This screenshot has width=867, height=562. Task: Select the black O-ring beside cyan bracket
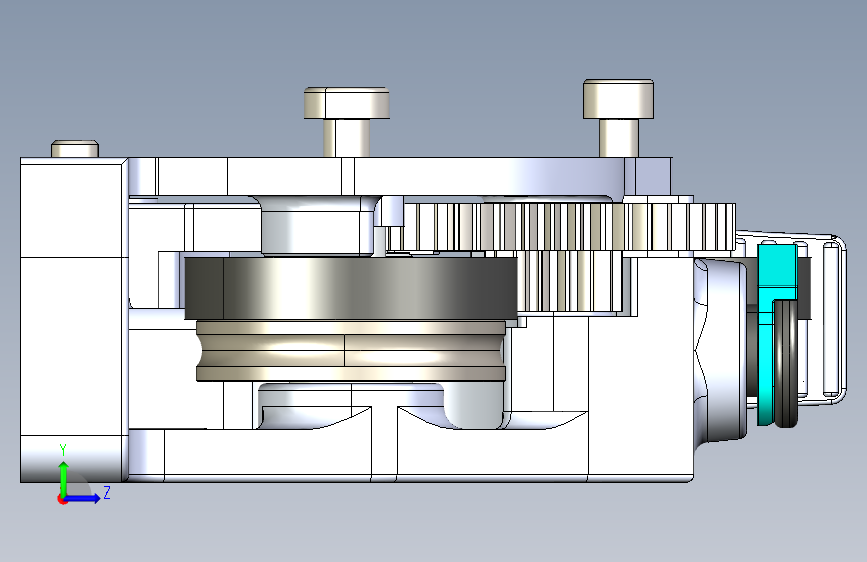[x=786, y=363]
